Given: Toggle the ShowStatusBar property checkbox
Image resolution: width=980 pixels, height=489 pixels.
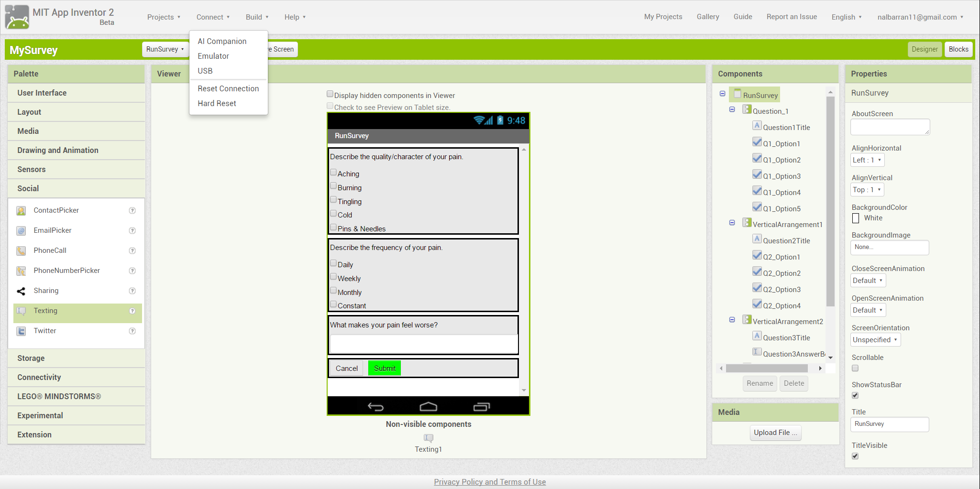Looking at the screenshot, I should coord(855,395).
